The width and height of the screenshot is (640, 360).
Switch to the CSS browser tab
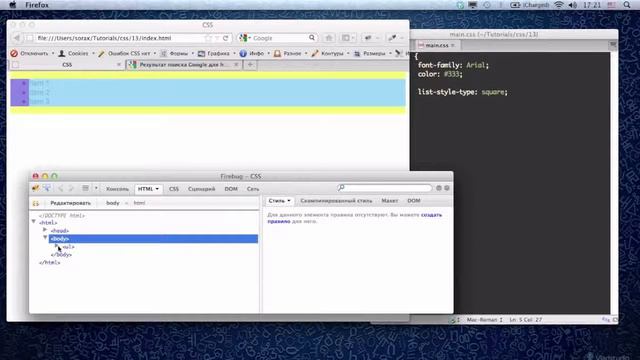(67, 64)
